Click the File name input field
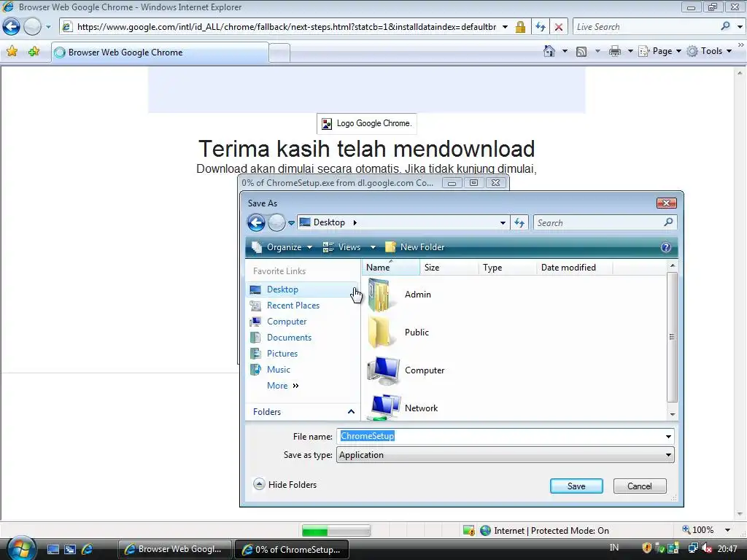Screen dimensions: 747x560 point(500,436)
